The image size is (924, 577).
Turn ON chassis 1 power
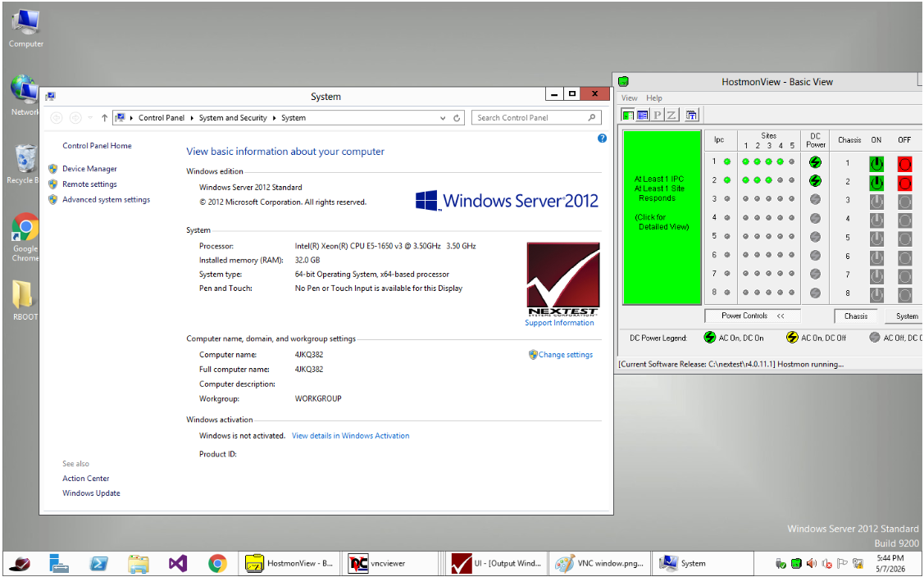(876, 163)
